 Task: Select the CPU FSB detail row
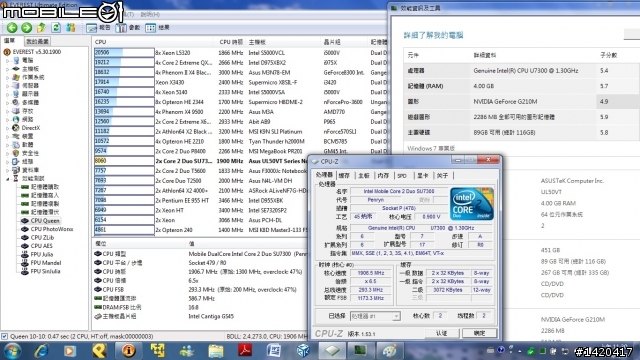(x=200, y=289)
